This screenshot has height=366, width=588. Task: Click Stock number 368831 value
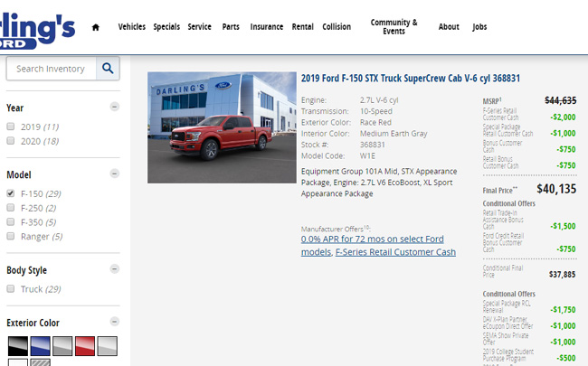coord(373,145)
